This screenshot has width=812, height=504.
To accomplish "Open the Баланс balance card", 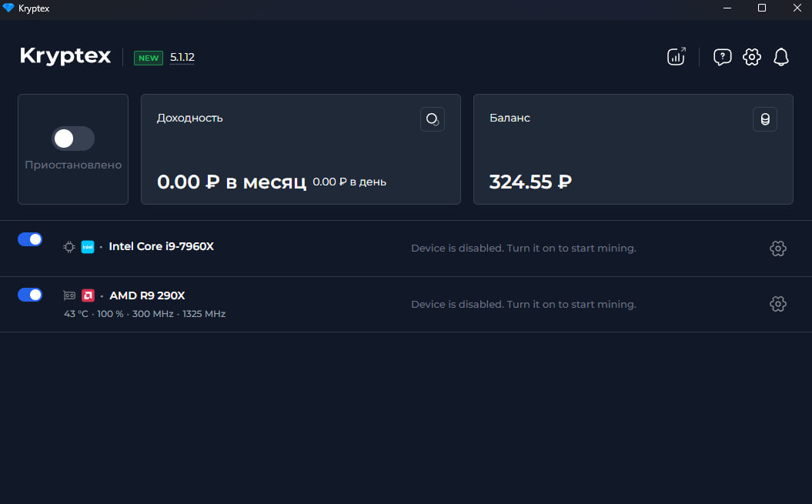I will click(633, 149).
